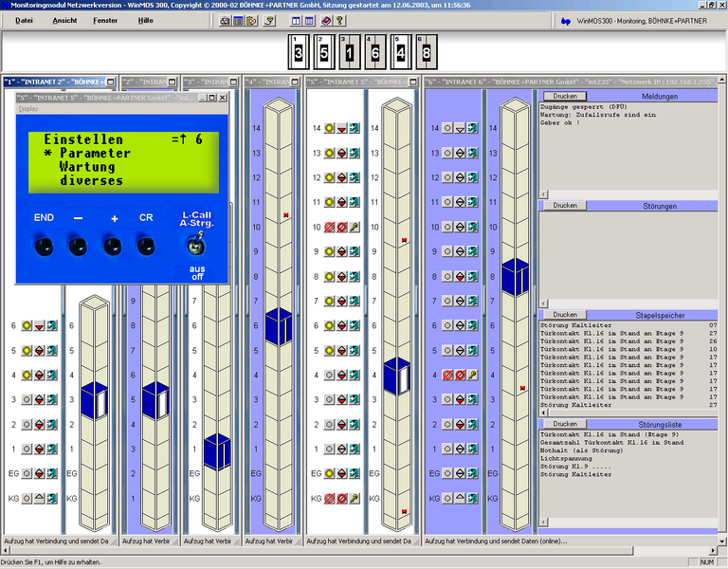Open help via the question mark toolbar icon

coord(338,20)
